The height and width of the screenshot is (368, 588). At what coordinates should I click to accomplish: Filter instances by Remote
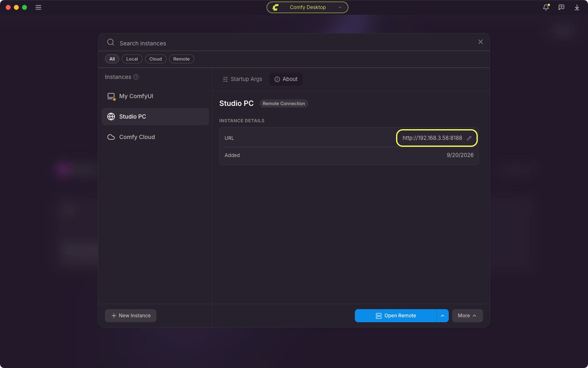(181, 59)
